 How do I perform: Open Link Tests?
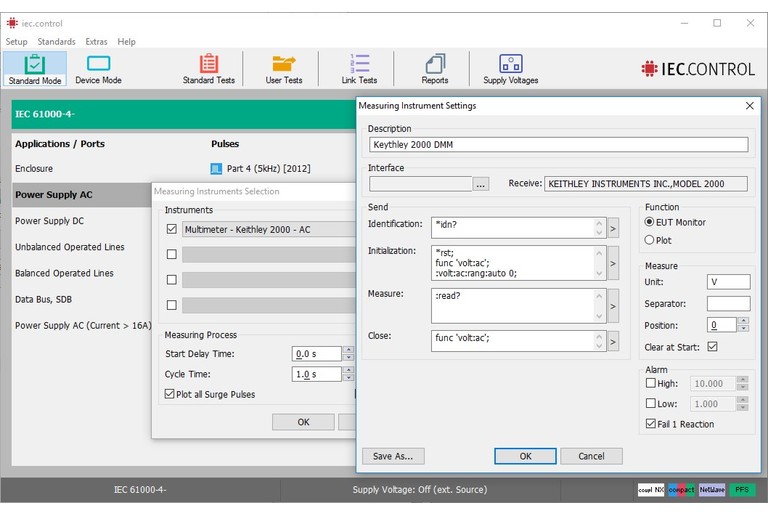[360, 69]
